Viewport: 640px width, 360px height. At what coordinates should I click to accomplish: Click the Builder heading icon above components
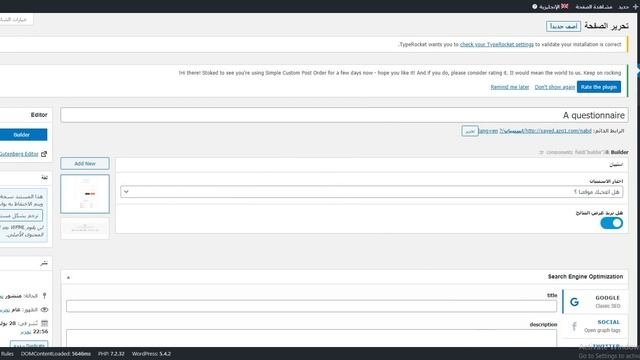pos(607,152)
